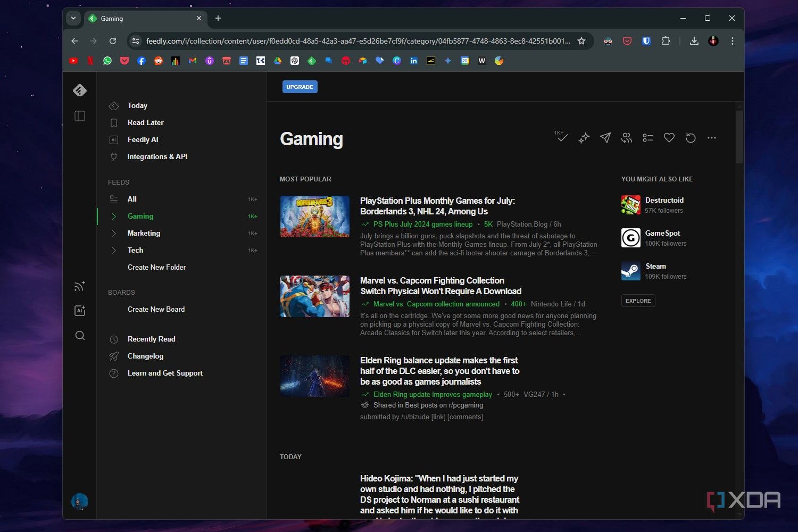Open Marvel vs. Capcom Fighting Collection article

pyautogui.click(x=440, y=286)
